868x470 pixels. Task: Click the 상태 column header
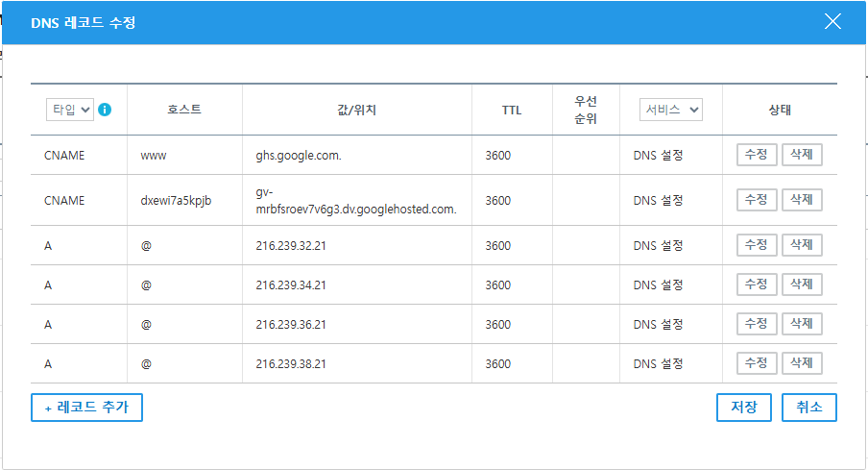coord(780,110)
